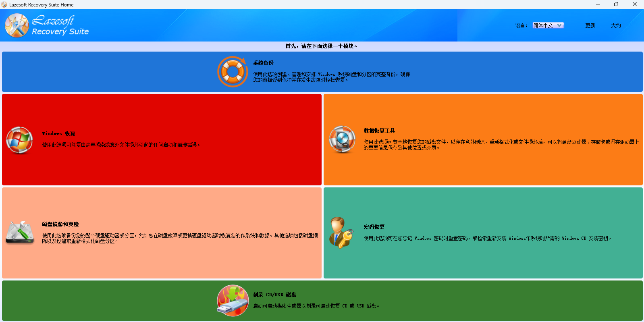Click the Windows 恢复 description text
This screenshot has height=322, width=644.
121,145
